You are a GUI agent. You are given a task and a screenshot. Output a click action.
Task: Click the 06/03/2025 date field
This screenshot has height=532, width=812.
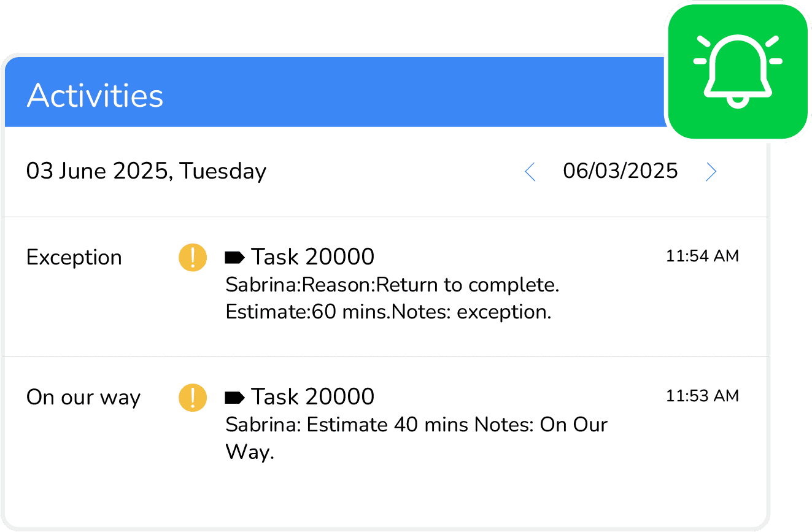tap(620, 171)
